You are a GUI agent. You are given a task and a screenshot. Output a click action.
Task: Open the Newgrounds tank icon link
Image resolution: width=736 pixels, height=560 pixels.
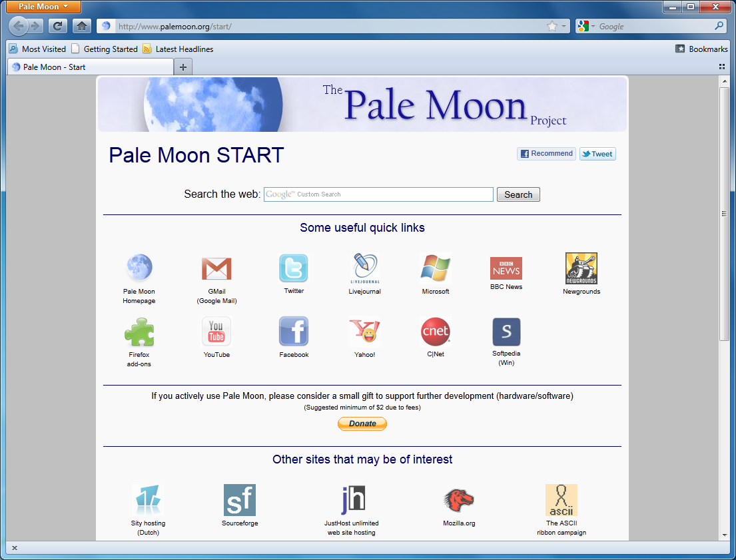581,268
